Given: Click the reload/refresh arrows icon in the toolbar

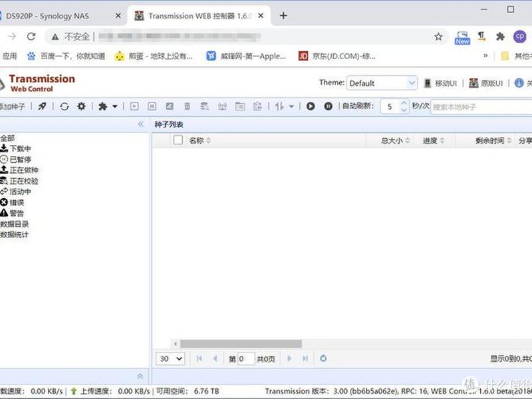Looking at the screenshot, I should click(x=64, y=106).
